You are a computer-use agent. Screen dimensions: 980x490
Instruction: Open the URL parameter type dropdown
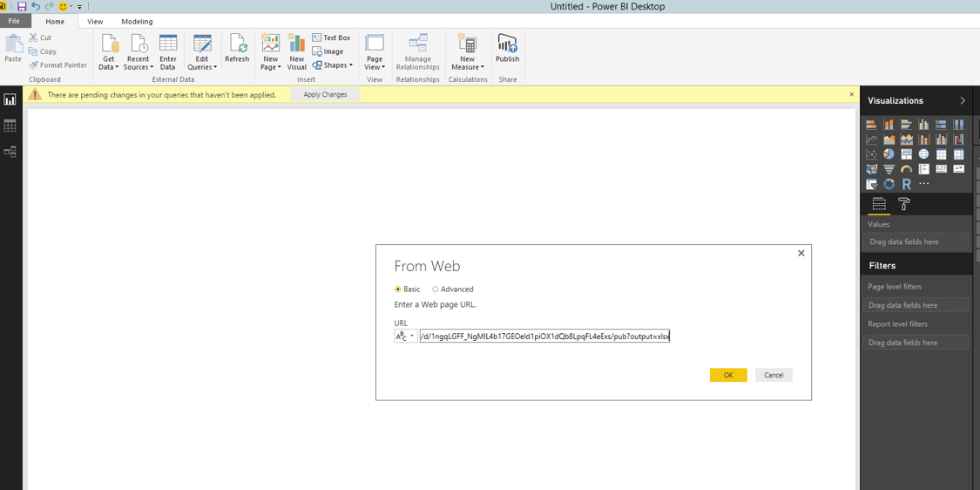[406, 337]
